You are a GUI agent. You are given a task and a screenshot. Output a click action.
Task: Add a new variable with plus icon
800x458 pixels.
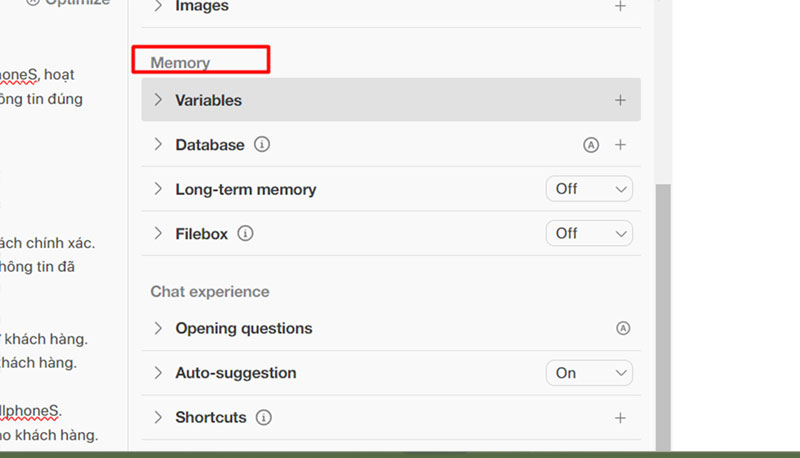pyautogui.click(x=620, y=100)
